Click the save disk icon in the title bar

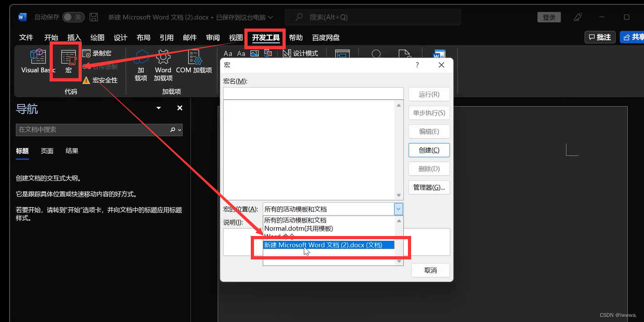pos(94,17)
